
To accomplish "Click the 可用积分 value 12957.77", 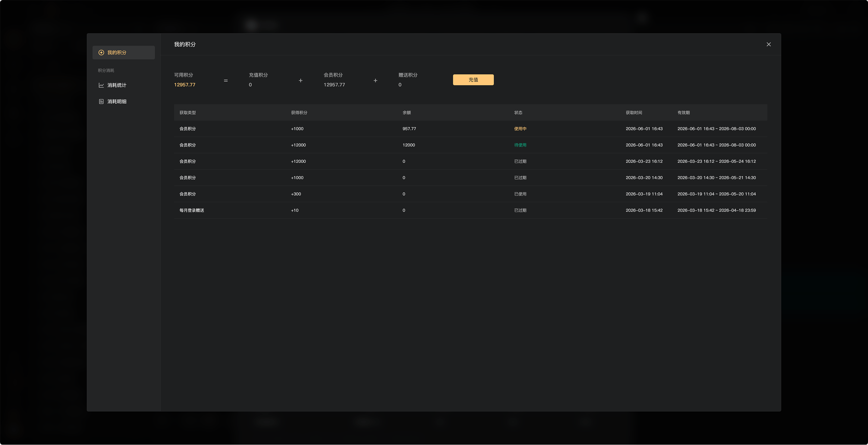I will click(185, 85).
